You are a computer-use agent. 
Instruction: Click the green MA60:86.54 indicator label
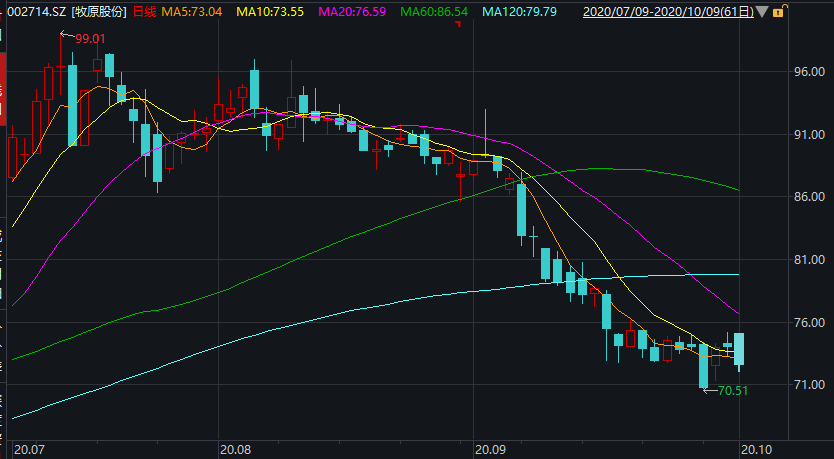tap(433, 13)
